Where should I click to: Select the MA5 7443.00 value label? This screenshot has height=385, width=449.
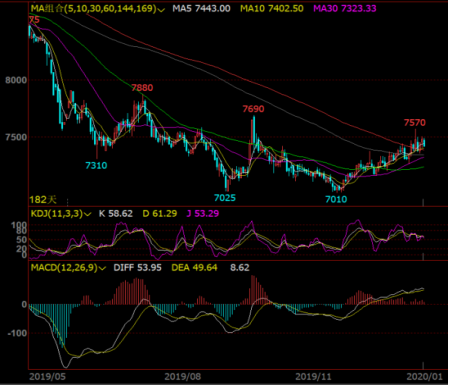click(x=201, y=9)
